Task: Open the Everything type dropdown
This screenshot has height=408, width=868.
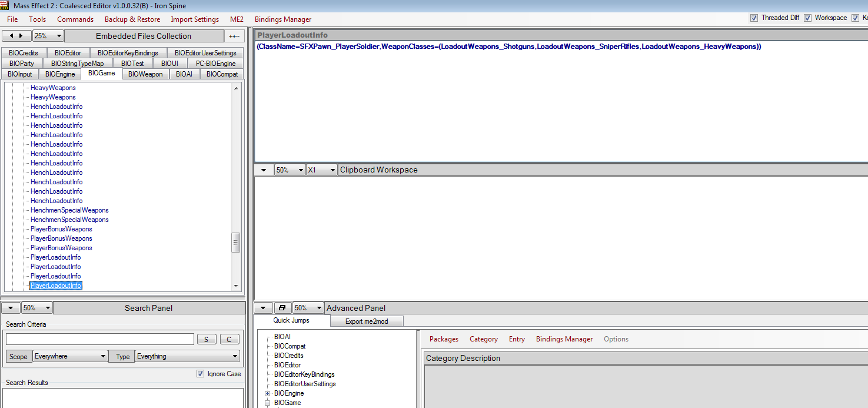Action: pos(187,356)
